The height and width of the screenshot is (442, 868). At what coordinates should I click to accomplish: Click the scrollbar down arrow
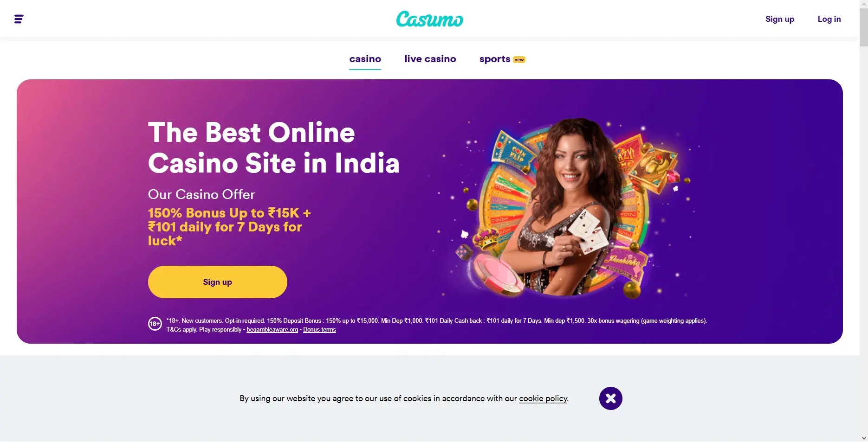(863, 438)
